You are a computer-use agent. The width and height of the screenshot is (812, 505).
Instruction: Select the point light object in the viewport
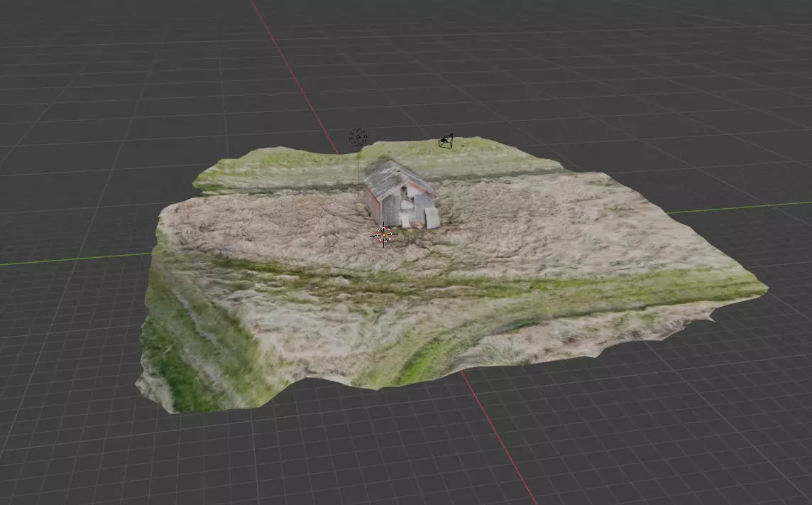pyautogui.click(x=358, y=137)
